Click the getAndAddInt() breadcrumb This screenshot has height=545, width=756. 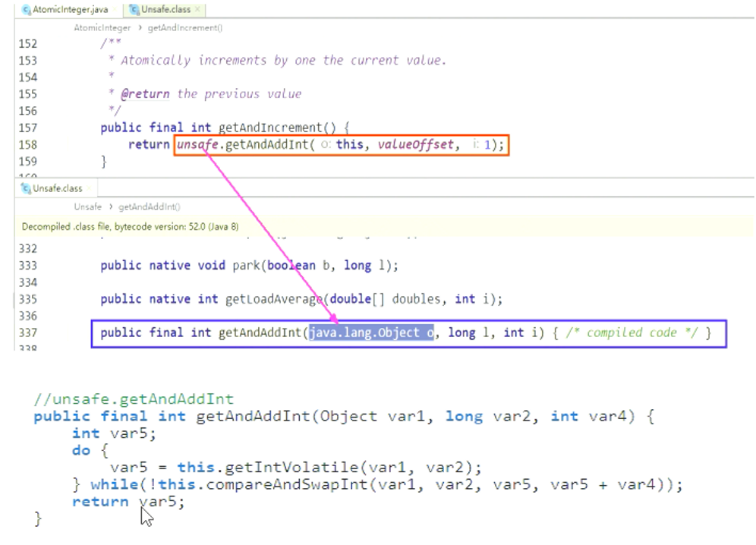click(149, 207)
